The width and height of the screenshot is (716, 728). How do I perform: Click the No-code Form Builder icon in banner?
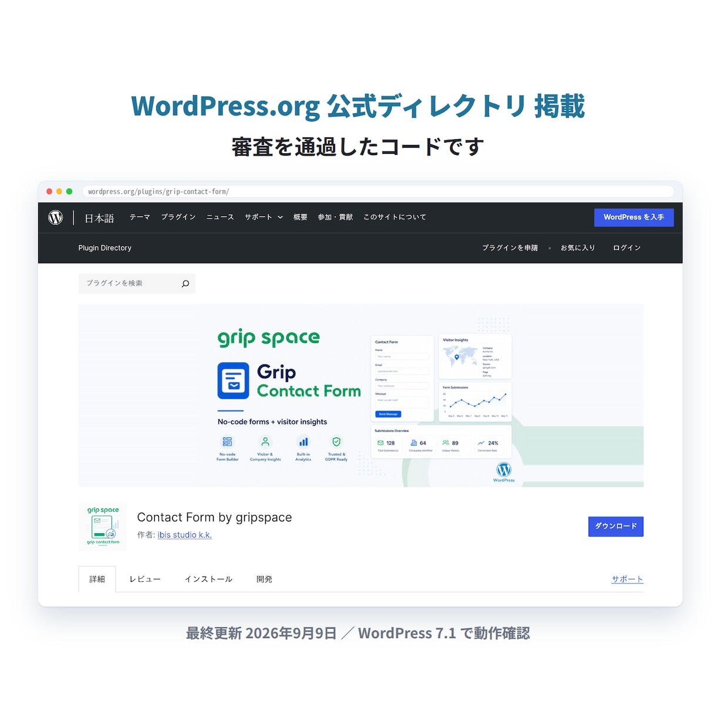coord(227,441)
